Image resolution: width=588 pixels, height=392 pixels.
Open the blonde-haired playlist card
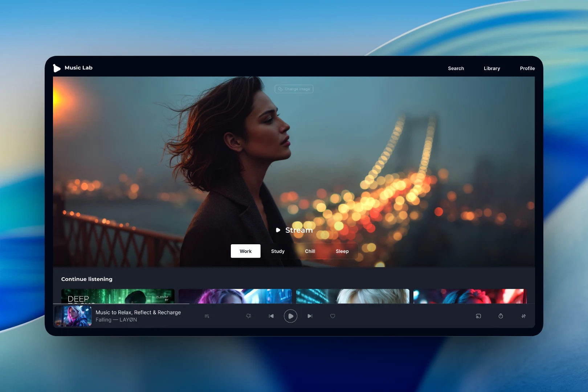click(353, 296)
